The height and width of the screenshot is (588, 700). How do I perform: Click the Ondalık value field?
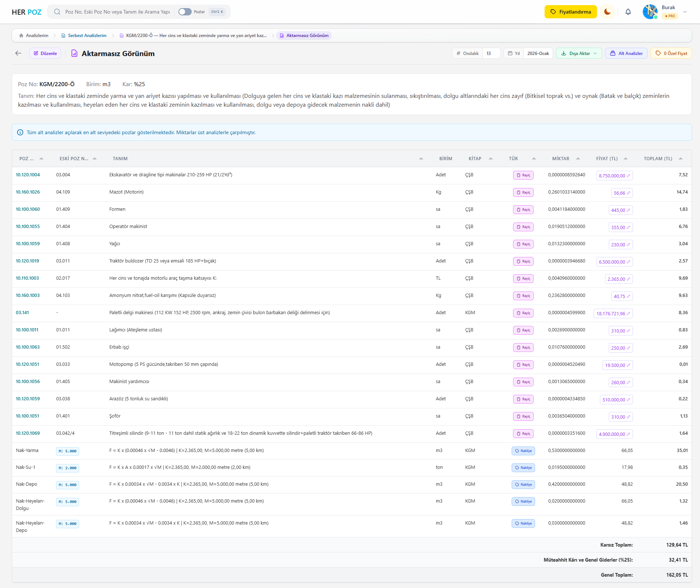tap(491, 54)
